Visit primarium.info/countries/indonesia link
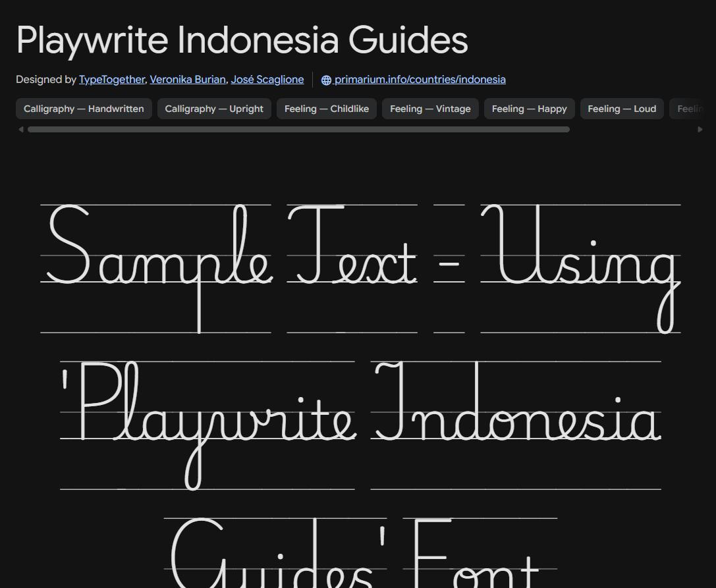Screen dimensions: 716x588 click(420, 80)
